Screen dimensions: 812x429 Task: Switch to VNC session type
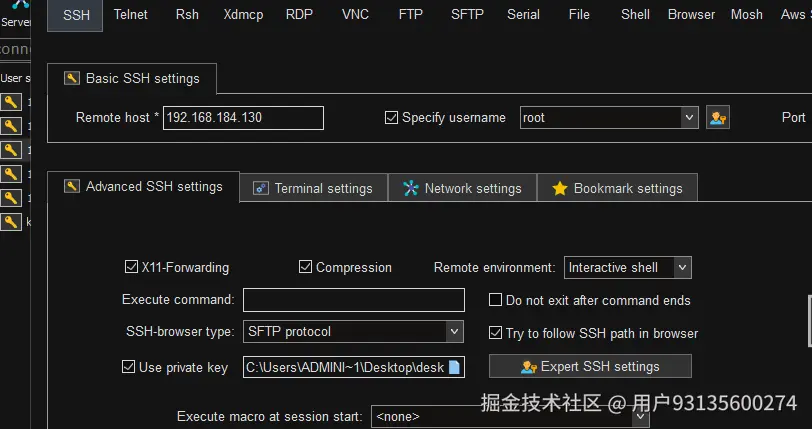[x=355, y=15]
